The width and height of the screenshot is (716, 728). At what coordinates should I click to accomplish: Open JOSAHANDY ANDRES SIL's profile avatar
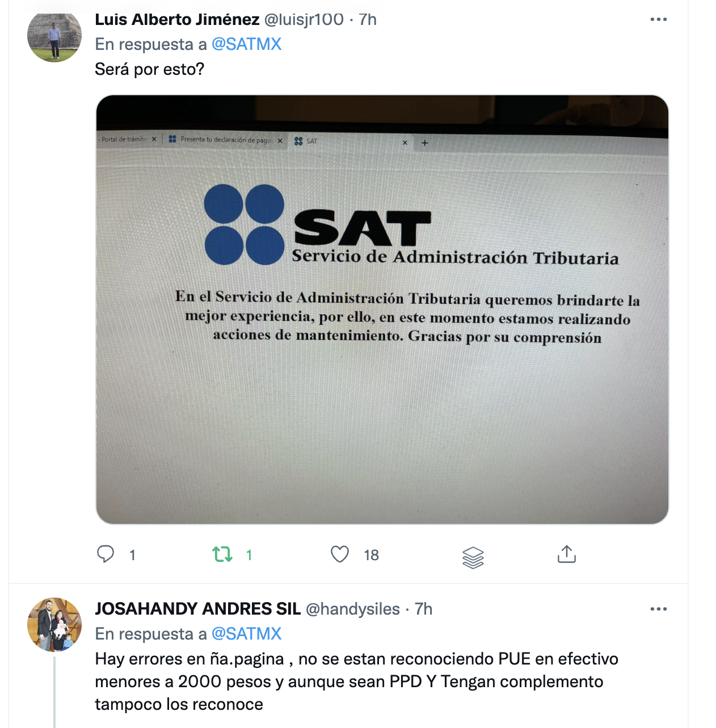(54, 624)
